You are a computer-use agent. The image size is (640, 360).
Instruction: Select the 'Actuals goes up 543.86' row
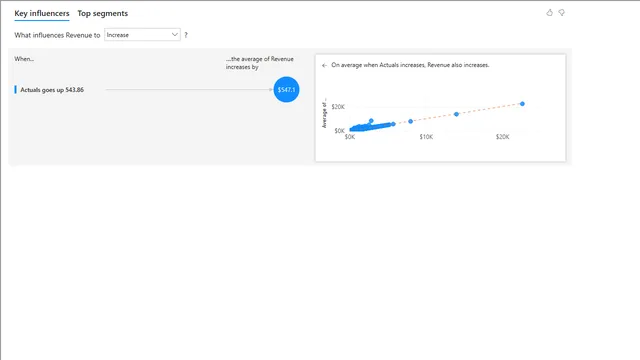pyautogui.click(x=157, y=90)
